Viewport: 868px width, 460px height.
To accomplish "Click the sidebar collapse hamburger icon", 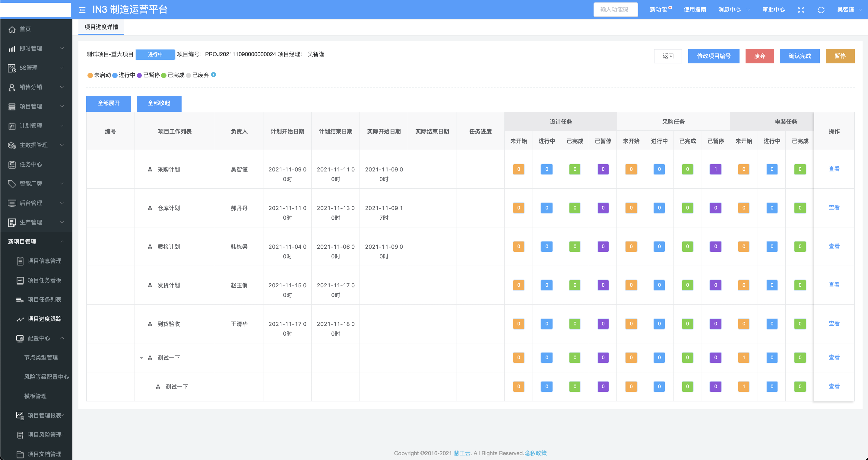I will 82,10.
